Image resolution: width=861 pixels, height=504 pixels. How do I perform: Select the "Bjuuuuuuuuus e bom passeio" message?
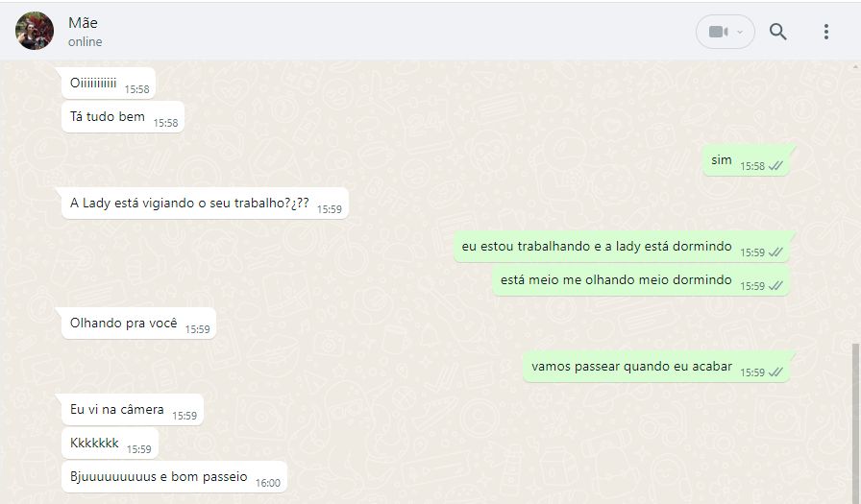(x=175, y=477)
